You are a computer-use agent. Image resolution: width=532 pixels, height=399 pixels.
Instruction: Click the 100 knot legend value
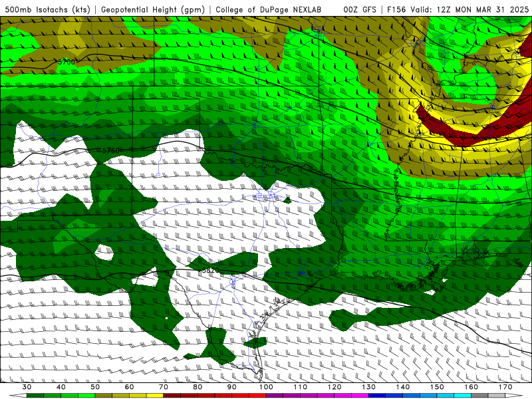point(266,387)
